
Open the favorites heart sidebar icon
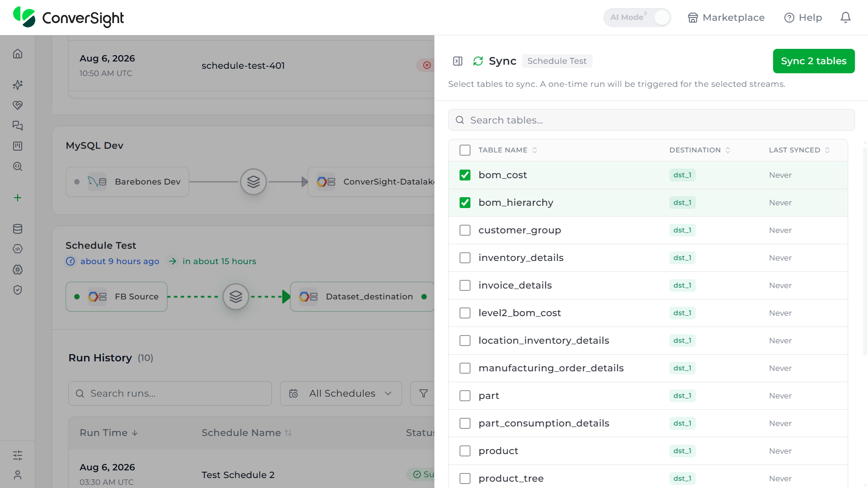pyautogui.click(x=18, y=105)
